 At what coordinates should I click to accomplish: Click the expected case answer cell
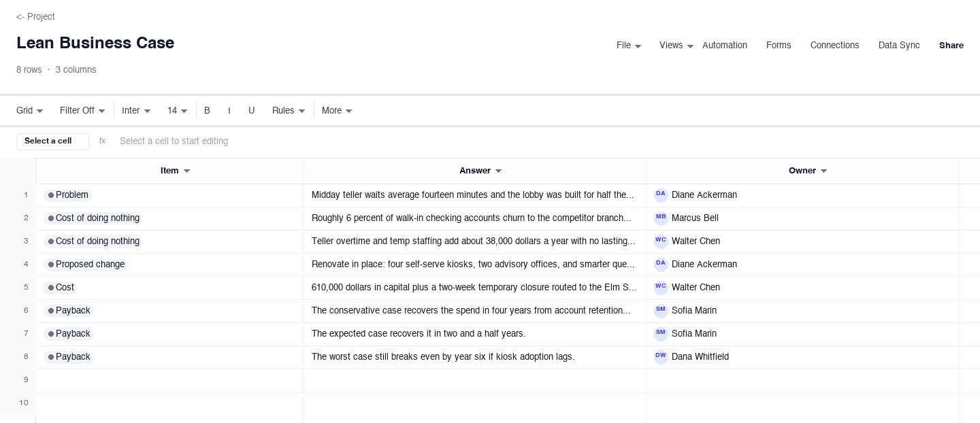[475, 334]
